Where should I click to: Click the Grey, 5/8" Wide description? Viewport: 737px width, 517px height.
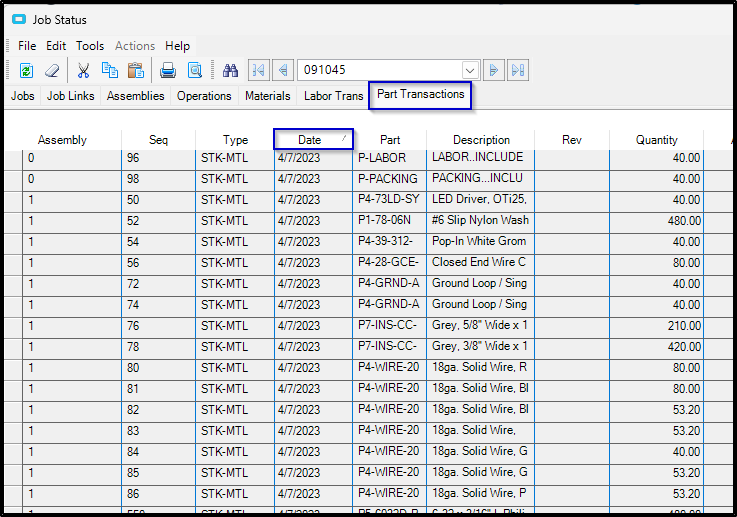(x=481, y=326)
